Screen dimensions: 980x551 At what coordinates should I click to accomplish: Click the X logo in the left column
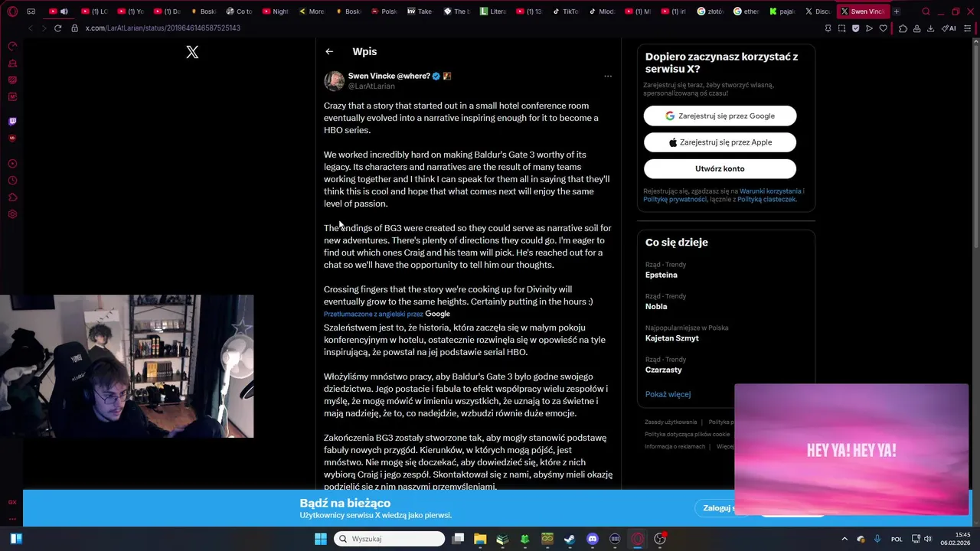(192, 52)
